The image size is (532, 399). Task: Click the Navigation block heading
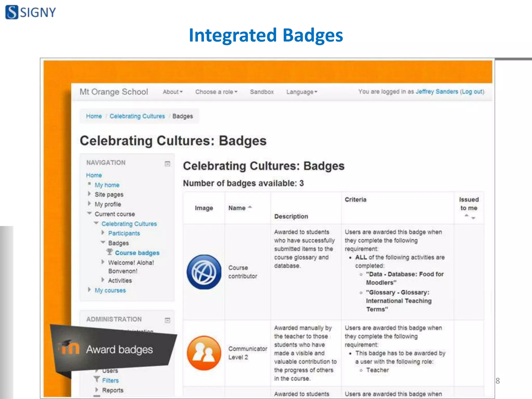[106, 163]
